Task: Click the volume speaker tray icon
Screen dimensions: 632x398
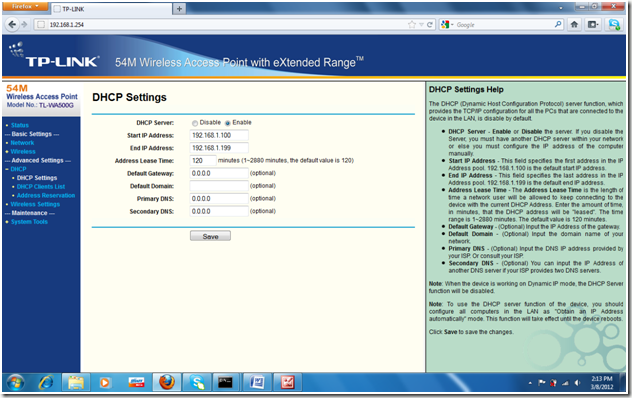Action: 577,383
